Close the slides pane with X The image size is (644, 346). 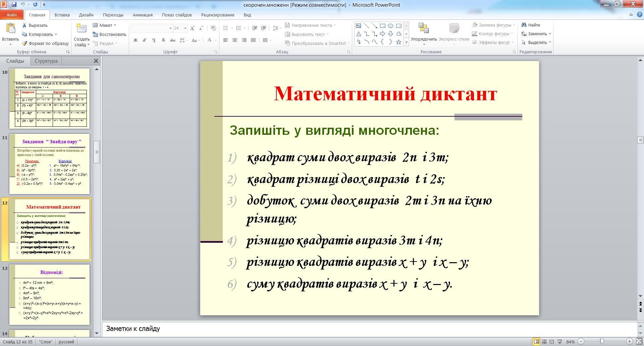(x=96, y=61)
